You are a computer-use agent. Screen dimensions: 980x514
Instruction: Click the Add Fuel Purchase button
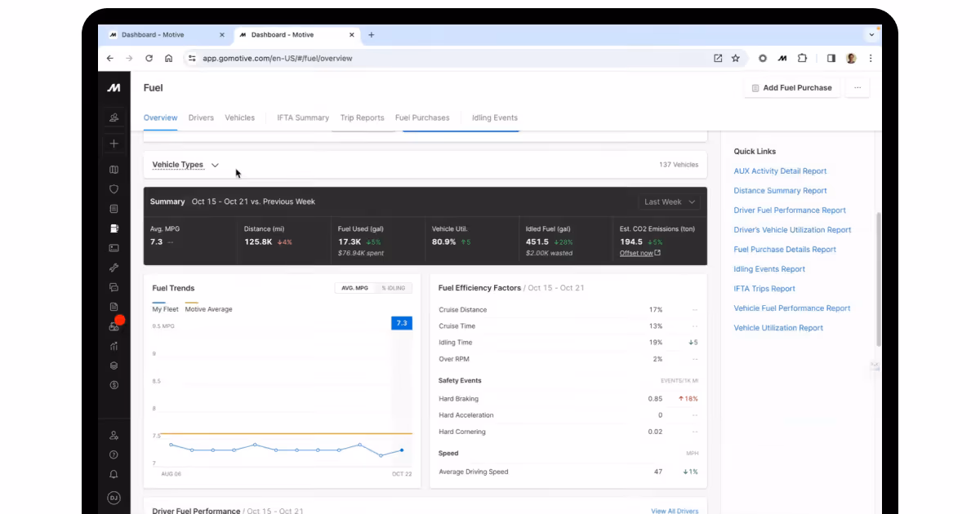pos(791,87)
